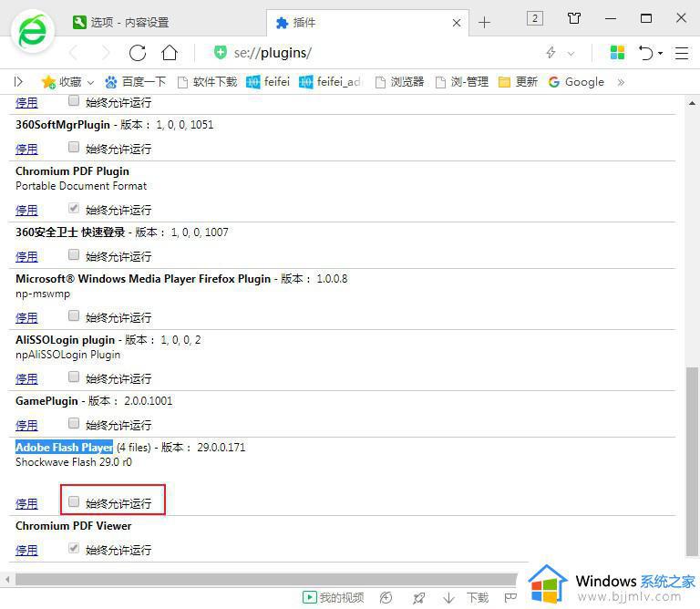Open 浏-管理 bookmark
700x609 pixels.
pos(461,82)
